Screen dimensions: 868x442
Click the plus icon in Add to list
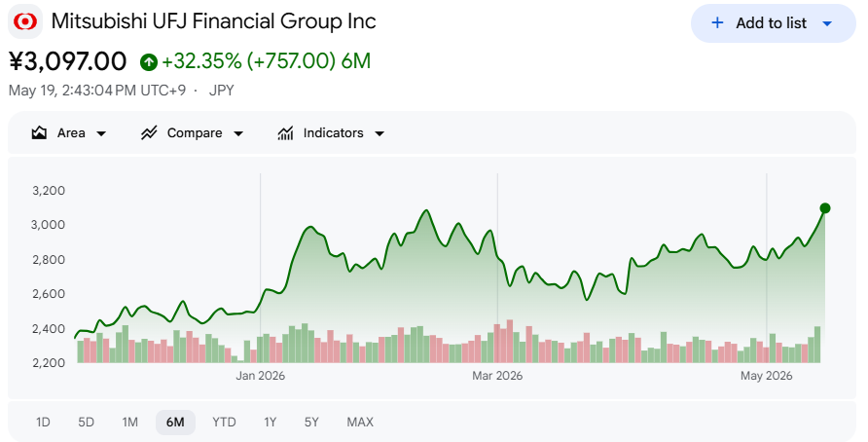pos(717,22)
